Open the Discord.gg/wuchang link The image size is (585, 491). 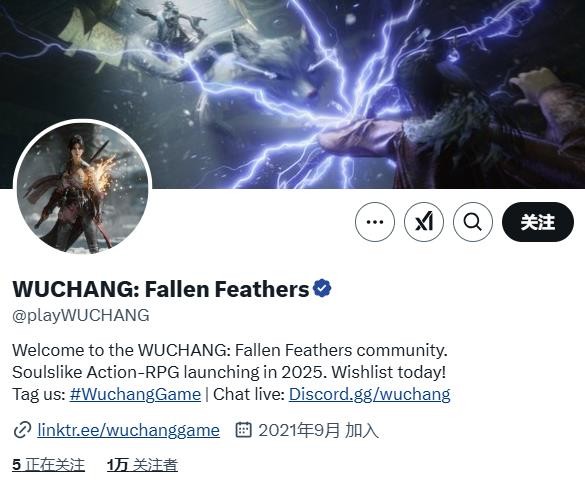pyautogui.click(x=369, y=394)
